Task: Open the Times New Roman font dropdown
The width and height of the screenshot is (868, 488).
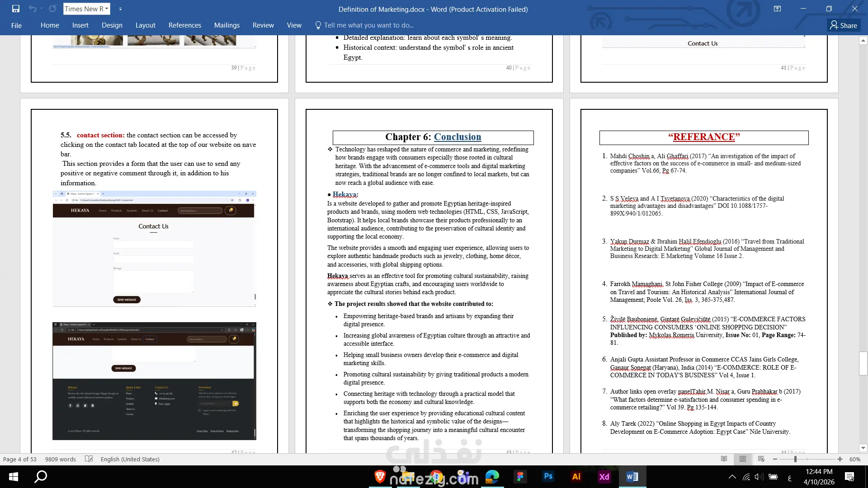Action: click(x=107, y=9)
